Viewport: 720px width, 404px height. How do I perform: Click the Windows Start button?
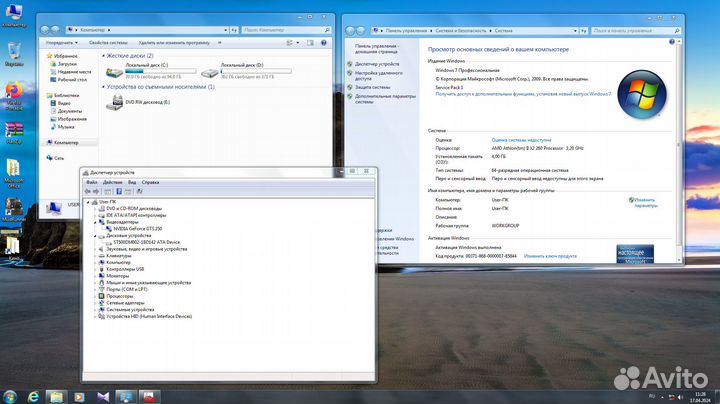[x=10, y=397]
